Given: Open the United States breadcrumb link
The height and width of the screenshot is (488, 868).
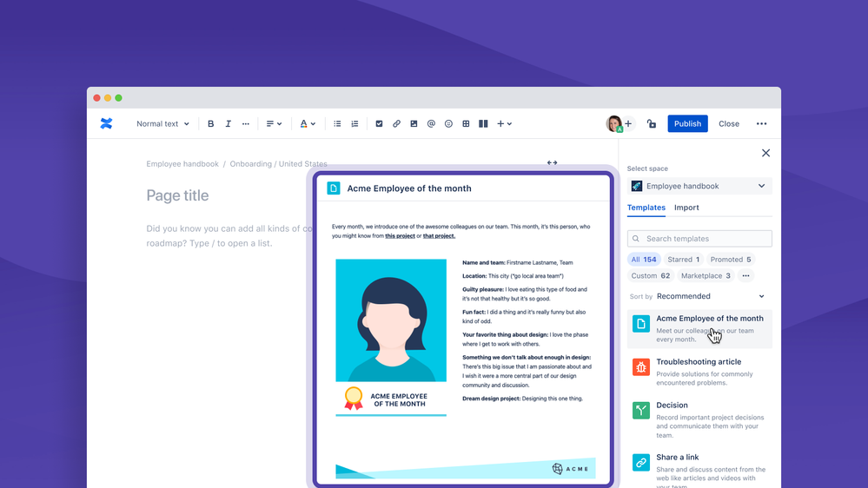Looking at the screenshot, I should coord(303,164).
